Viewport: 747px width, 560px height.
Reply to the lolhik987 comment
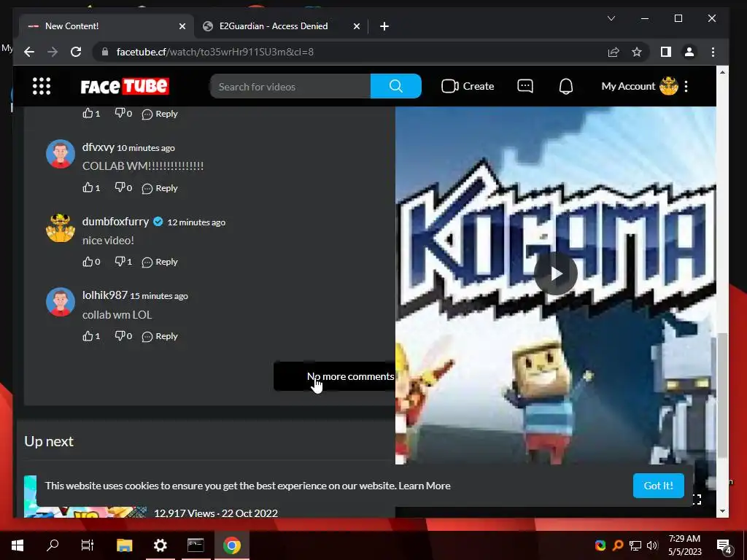(x=160, y=336)
